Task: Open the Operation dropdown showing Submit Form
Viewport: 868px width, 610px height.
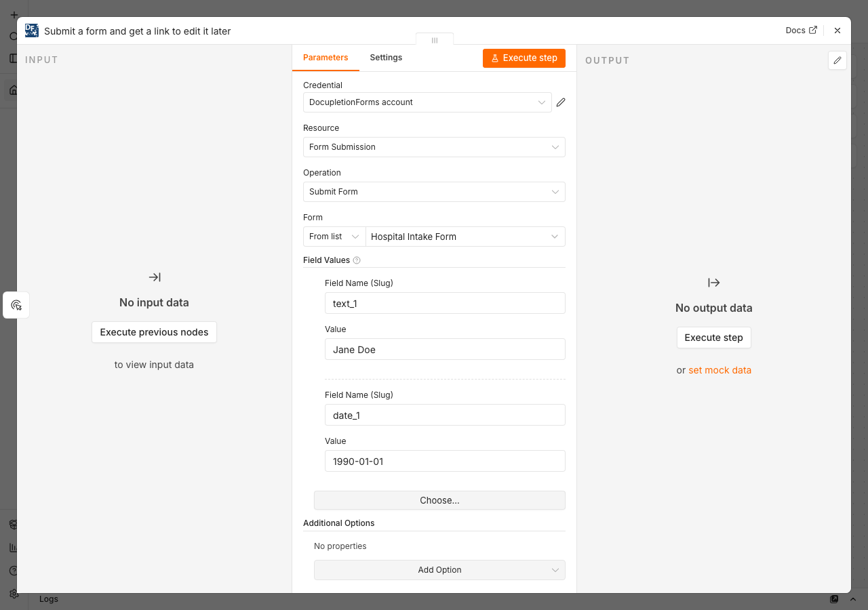Action: point(434,192)
